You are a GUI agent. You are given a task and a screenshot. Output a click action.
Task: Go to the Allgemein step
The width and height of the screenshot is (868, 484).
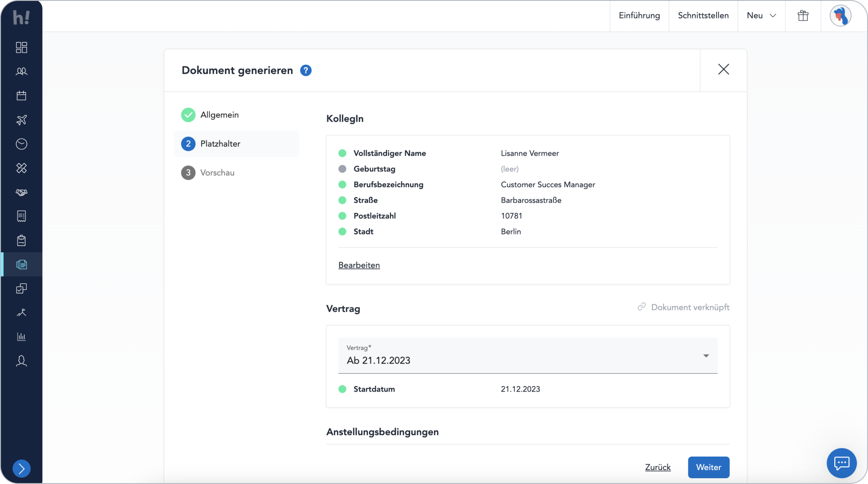point(219,115)
